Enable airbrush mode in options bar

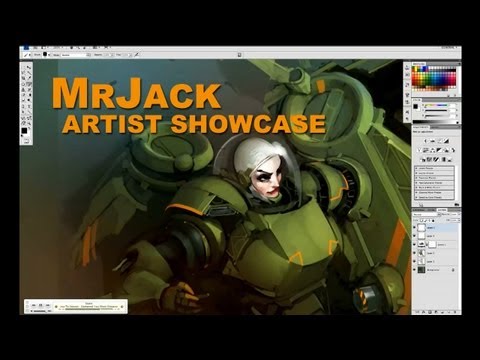(x=137, y=54)
